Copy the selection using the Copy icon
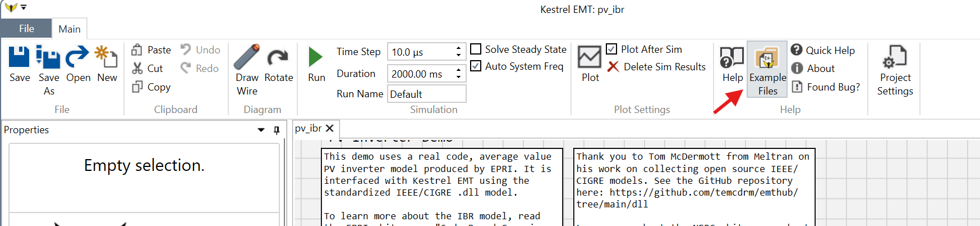 pos(137,87)
